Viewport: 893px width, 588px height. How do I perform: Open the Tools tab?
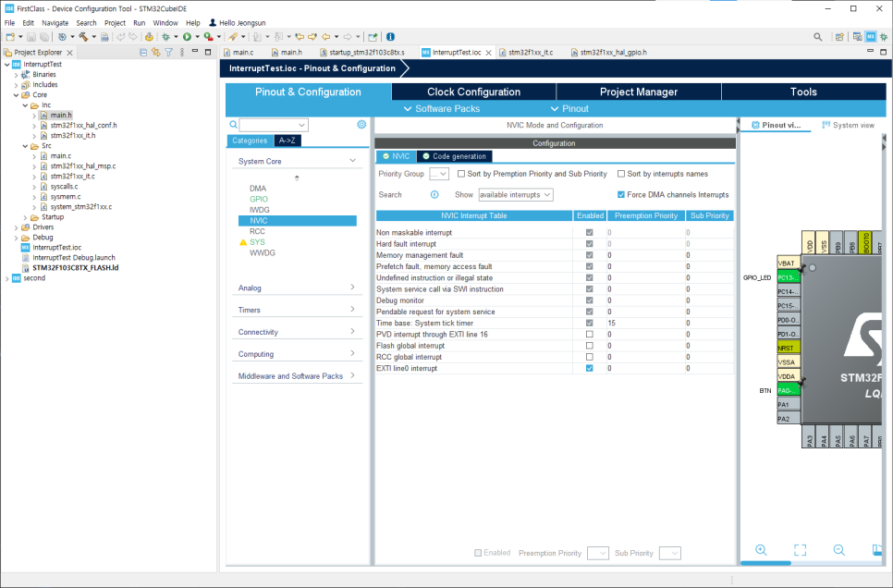pyautogui.click(x=803, y=92)
